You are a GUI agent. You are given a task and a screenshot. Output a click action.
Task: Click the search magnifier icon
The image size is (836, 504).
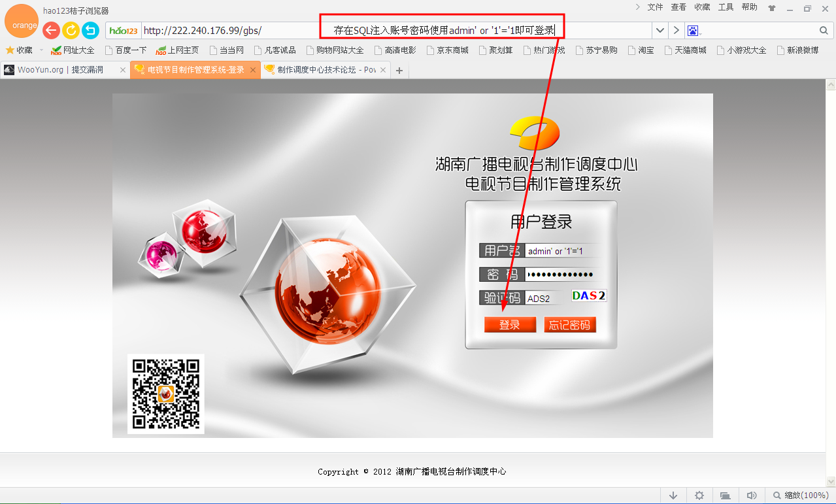824,31
